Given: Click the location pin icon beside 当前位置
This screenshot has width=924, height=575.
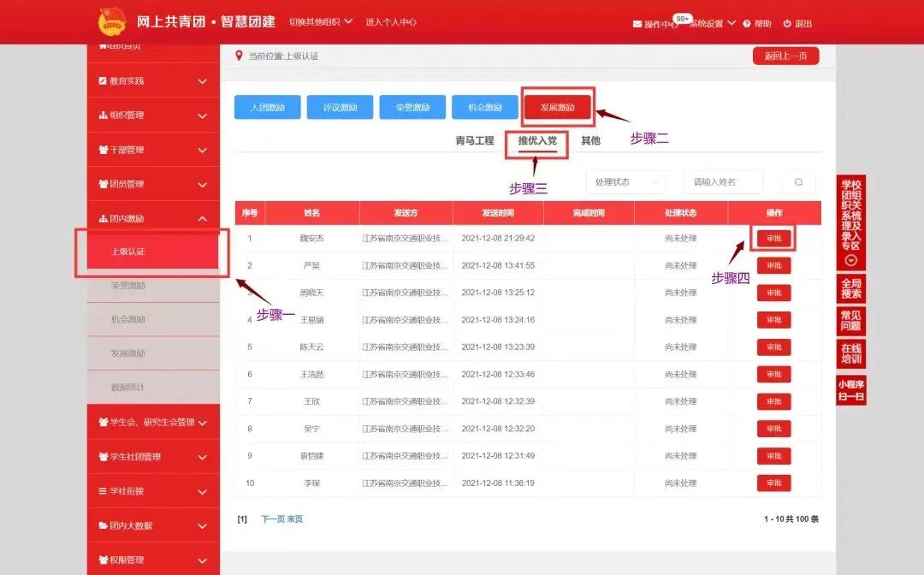Looking at the screenshot, I should (239, 56).
